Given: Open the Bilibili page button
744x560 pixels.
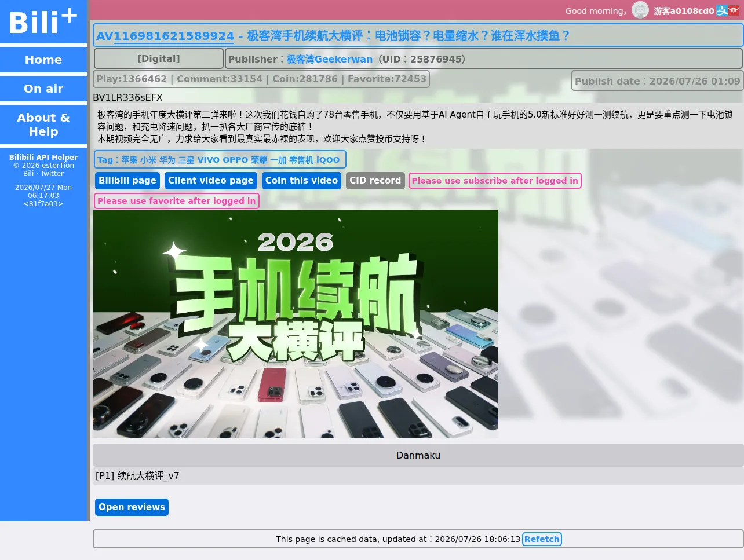Looking at the screenshot, I should pos(127,181).
